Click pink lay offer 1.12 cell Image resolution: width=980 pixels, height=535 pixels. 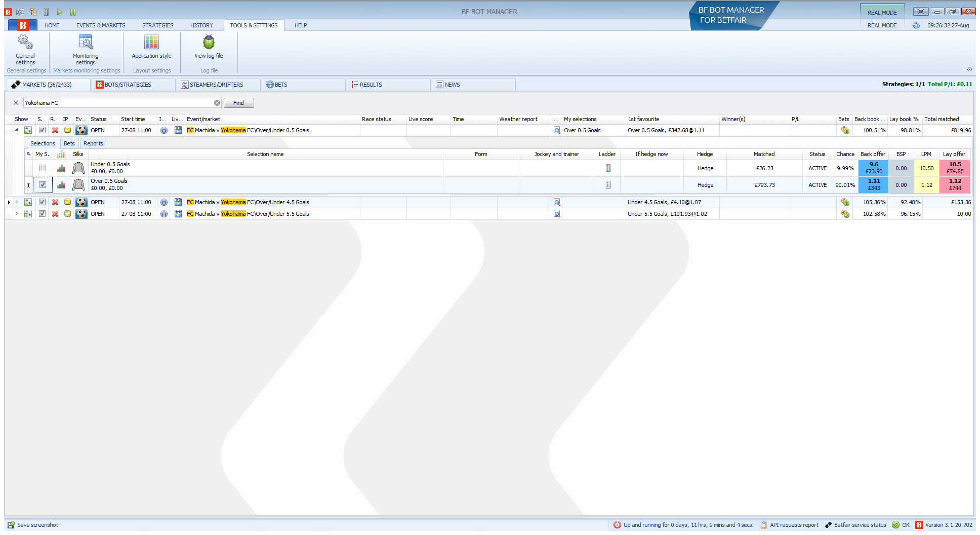click(x=955, y=185)
